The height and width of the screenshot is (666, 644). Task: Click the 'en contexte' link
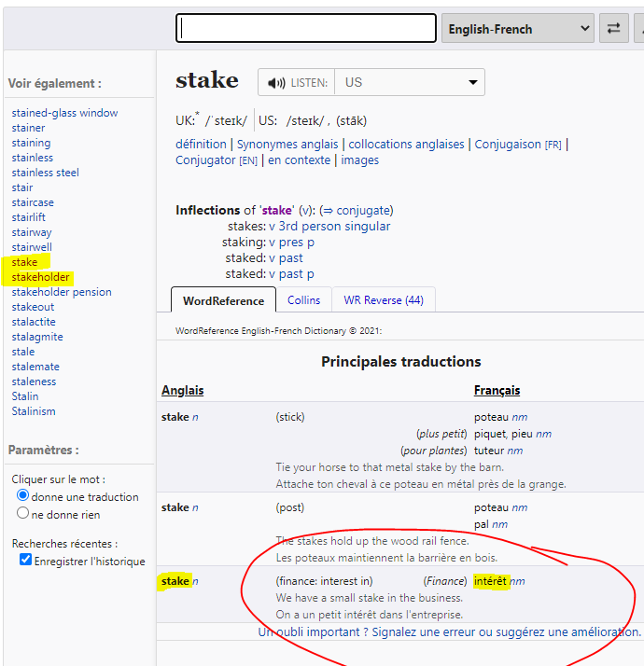pos(299,160)
